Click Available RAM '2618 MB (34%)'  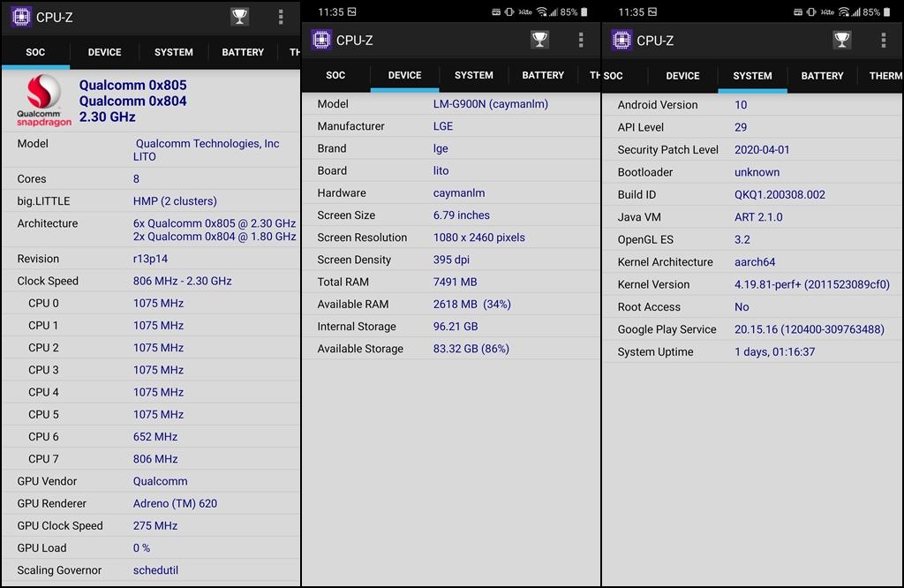tap(471, 304)
